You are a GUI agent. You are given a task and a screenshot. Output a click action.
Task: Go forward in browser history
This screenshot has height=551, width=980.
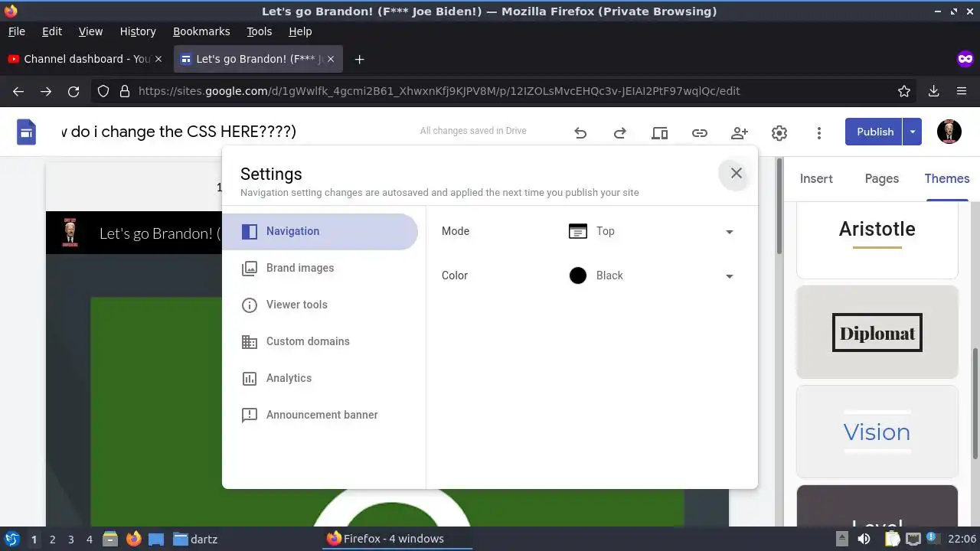click(x=46, y=91)
